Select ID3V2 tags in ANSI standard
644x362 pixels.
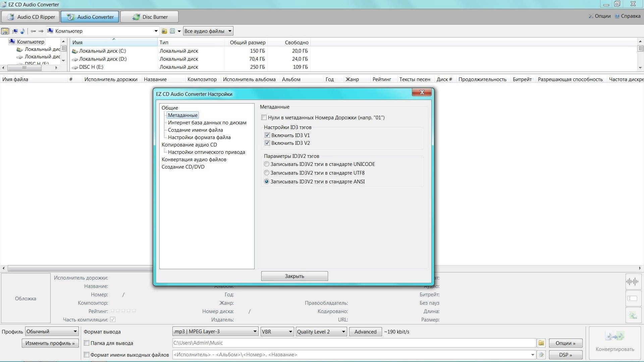pos(267,182)
